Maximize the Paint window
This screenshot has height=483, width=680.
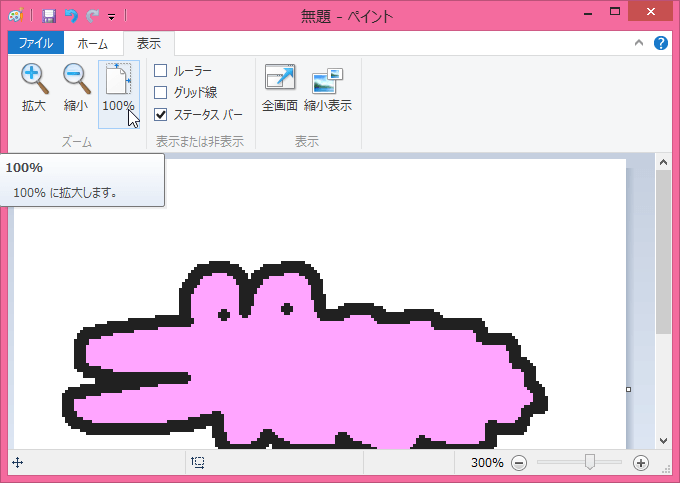[x=615, y=12]
